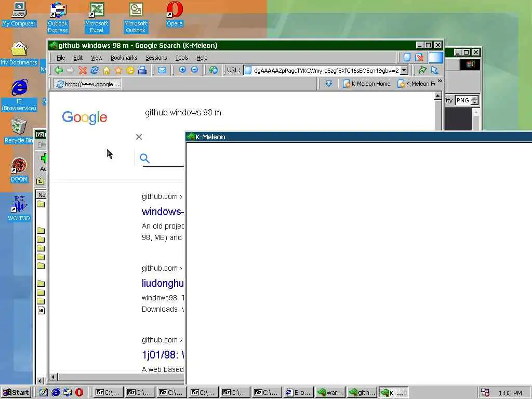Open the Edit menu
Viewport: 532px width, 399px height.
[x=78, y=58]
